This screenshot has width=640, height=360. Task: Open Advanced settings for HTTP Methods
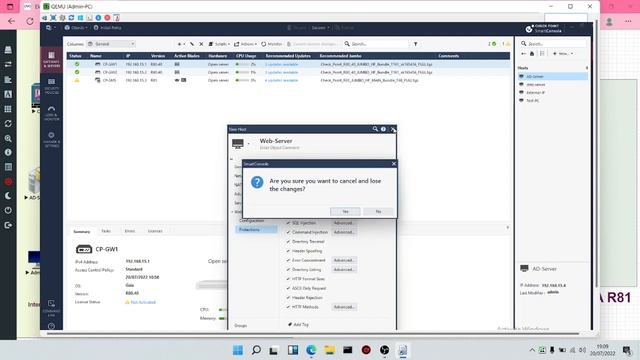tap(344, 307)
